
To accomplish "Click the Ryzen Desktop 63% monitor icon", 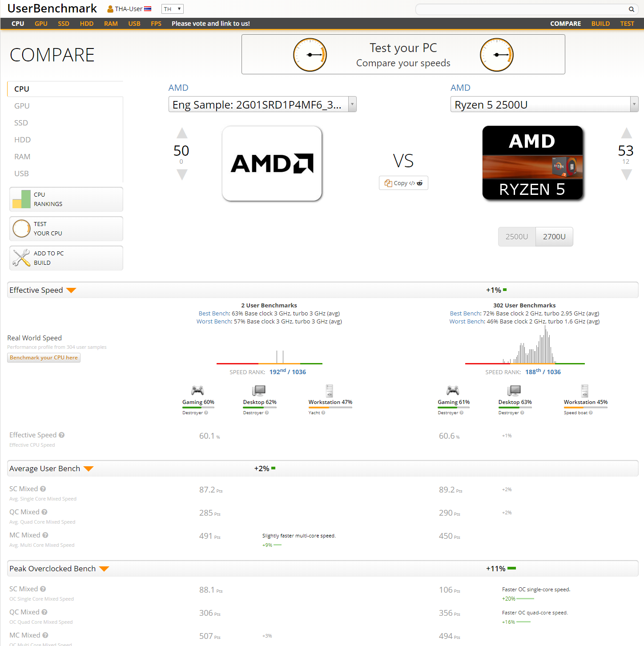I will click(514, 391).
